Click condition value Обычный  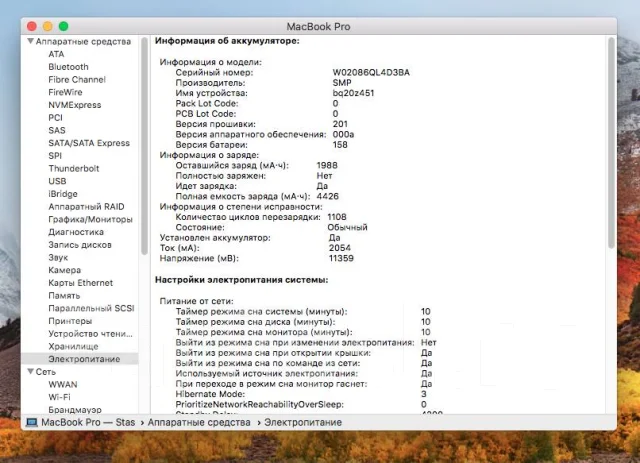pos(347,227)
